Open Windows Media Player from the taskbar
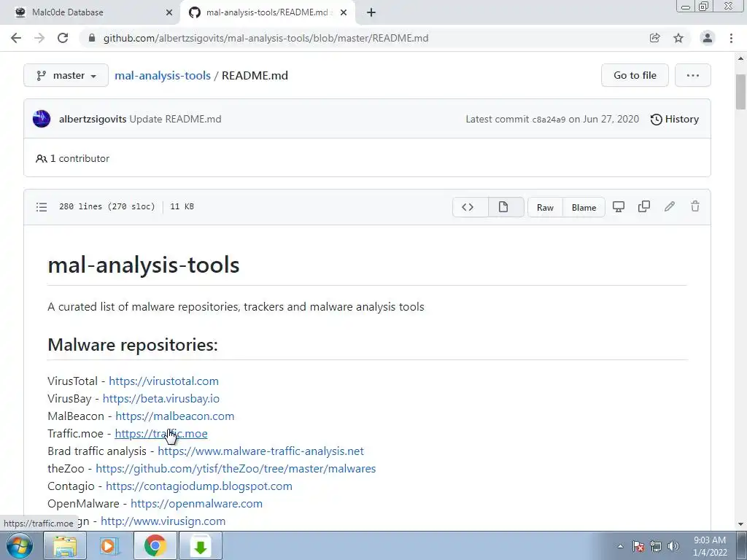The image size is (747, 560). pos(109,545)
